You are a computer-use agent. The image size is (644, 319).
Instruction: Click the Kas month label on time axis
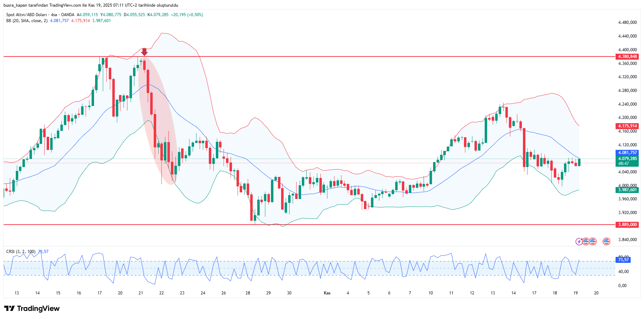point(327,293)
